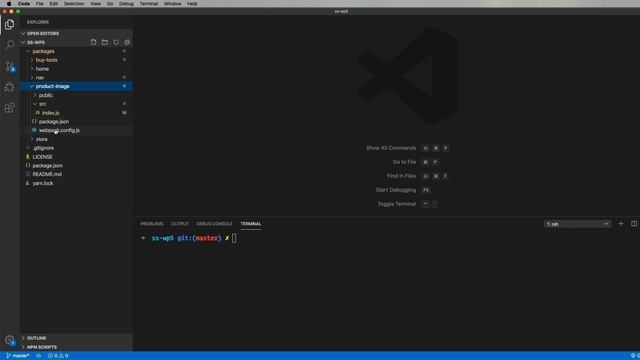Collapse all folders in explorer
The height and width of the screenshot is (360, 640).
tap(127, 42)
